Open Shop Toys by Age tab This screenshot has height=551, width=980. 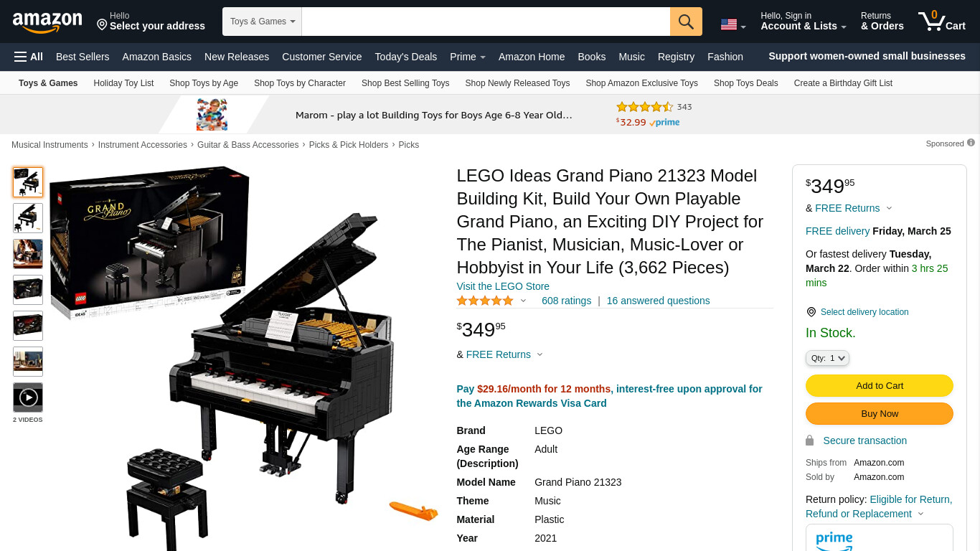coord(204,83)
